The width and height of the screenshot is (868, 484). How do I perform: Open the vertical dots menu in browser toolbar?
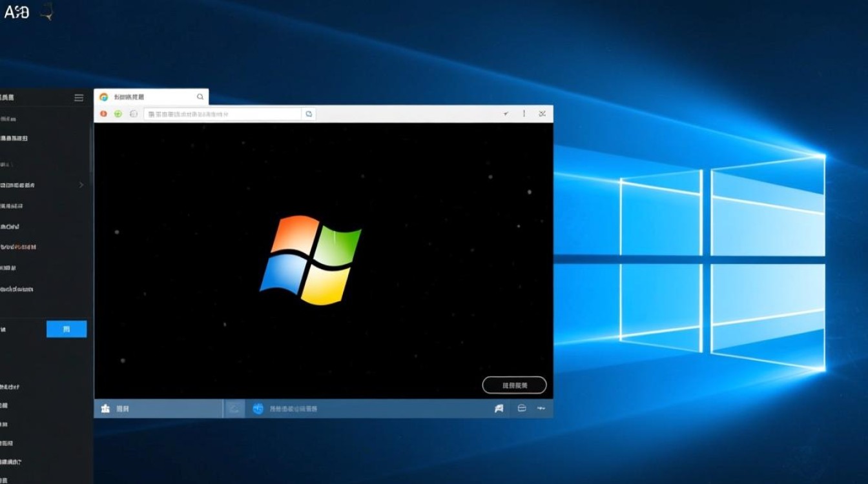click(524, 113)
